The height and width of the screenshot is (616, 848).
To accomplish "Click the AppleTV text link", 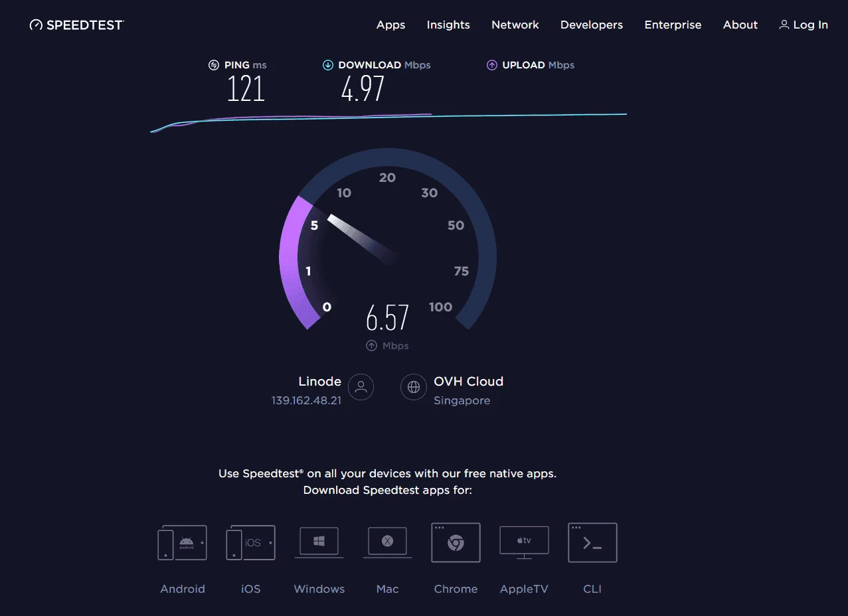I will 525,589.
